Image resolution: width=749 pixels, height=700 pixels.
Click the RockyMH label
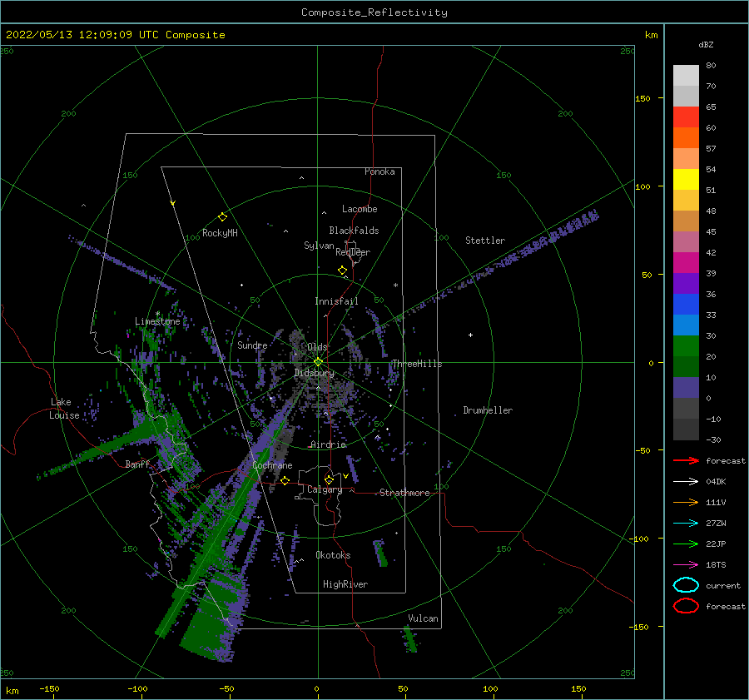click(x=220, y=233)
